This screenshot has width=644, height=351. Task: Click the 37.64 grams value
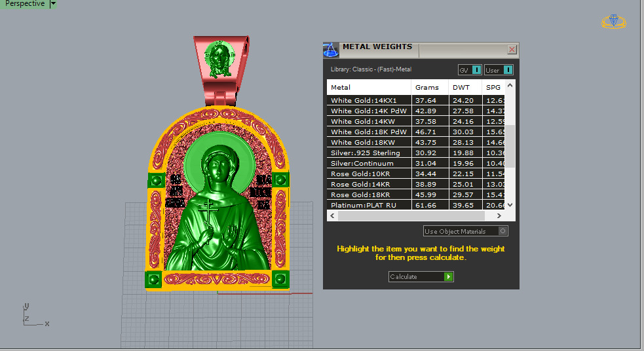[425, 100]
